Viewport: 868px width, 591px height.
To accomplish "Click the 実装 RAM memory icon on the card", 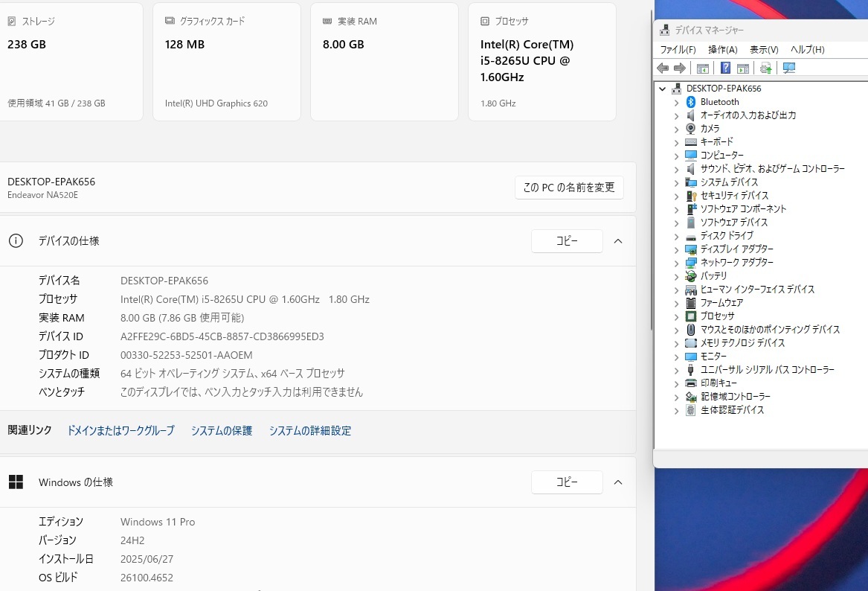I will click(x=327, y=21).
